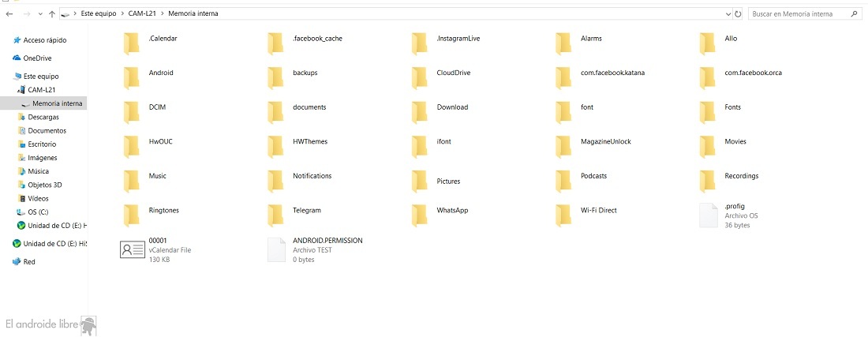Click the search magnifier icon
The image size is (868, 337).
tap(854, 14)
